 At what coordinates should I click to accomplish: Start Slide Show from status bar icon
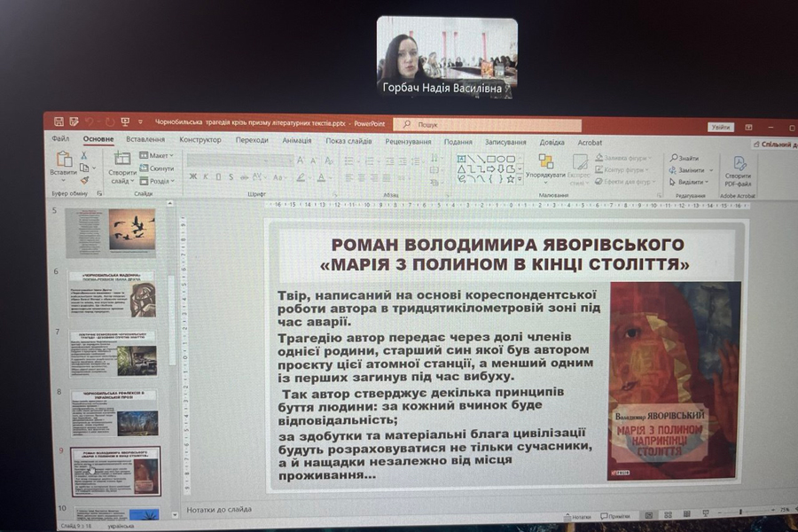706,513
